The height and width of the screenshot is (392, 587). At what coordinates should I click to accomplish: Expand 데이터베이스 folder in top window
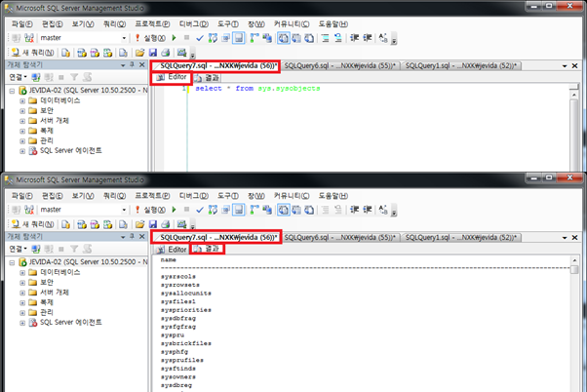(22, 100)
